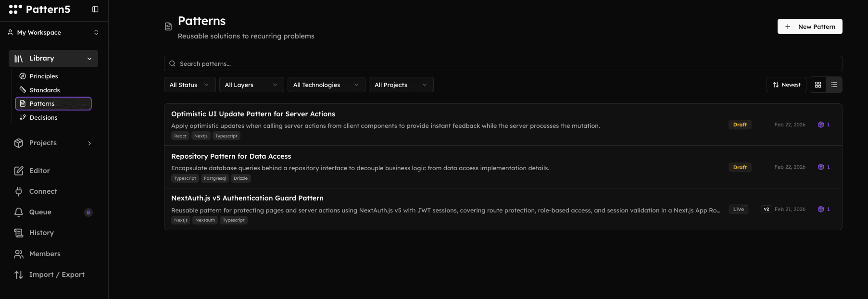Open the All Status filter dropdown

tap(189, 85)
